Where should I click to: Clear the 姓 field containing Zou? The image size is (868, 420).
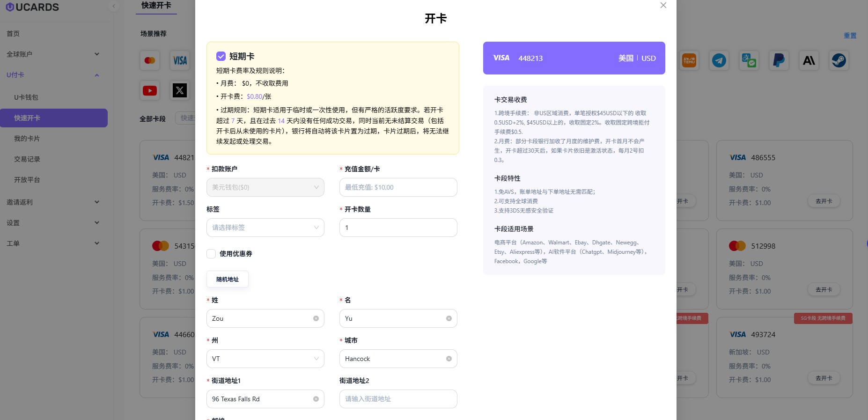tap(316, 318)
